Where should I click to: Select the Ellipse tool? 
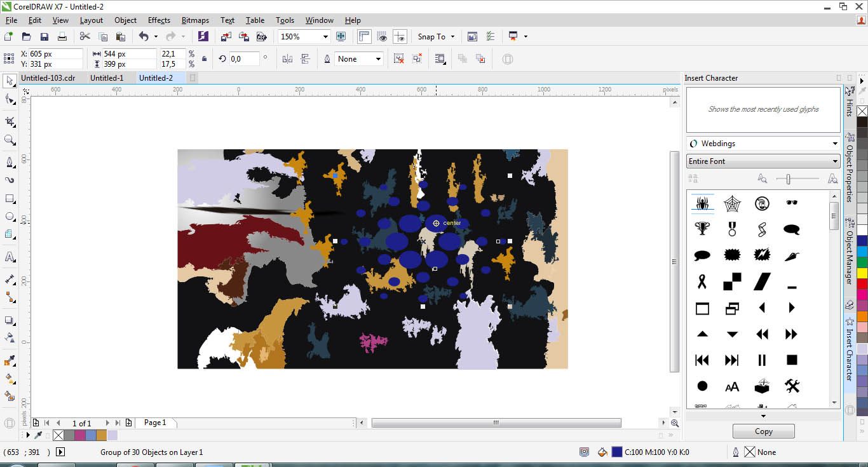coord(10,217)
